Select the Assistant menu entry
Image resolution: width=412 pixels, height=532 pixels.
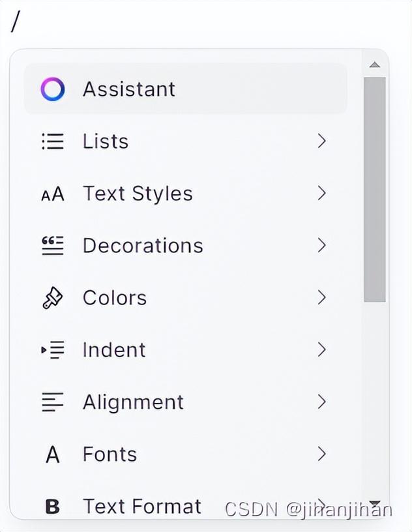(128, 89)
